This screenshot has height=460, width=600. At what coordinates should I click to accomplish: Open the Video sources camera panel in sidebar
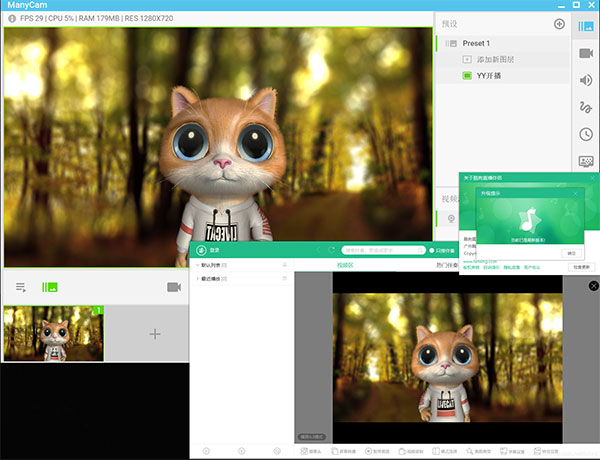coord(585,53)
